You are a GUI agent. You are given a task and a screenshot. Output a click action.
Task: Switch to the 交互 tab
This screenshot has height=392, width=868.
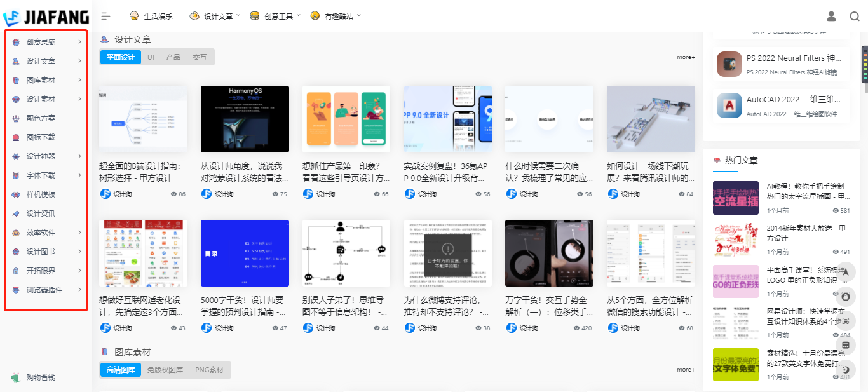click(x=200, y=57)
